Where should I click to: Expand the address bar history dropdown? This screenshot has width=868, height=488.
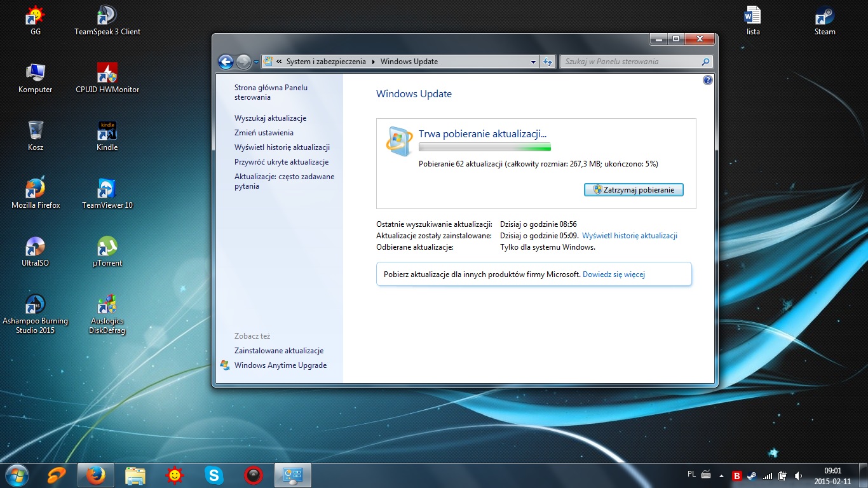click(534, 62)
